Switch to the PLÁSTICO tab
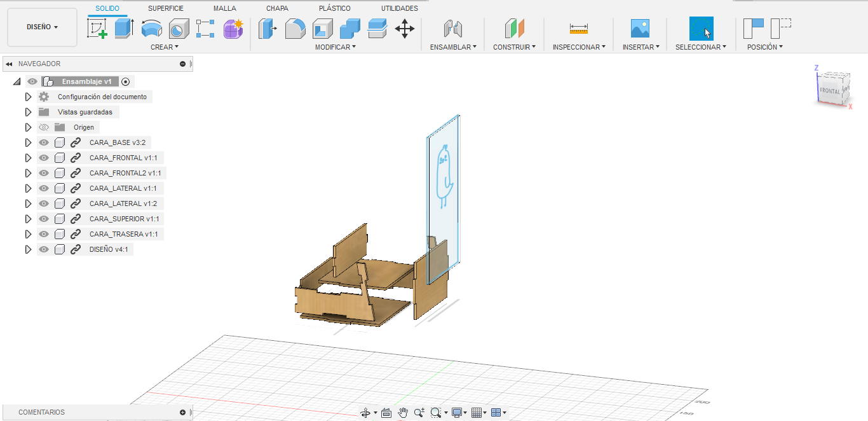The height and width of the screenshot is (421, 868). (x=335, y=8)
